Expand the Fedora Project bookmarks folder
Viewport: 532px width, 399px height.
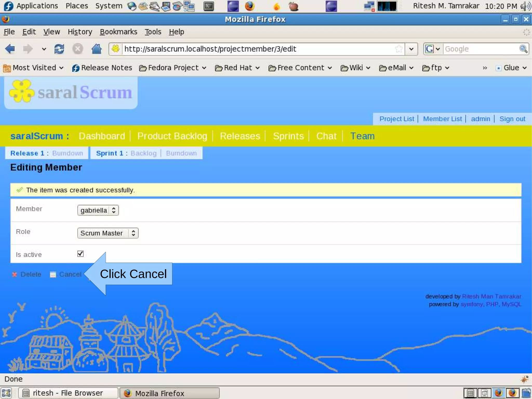173,68
